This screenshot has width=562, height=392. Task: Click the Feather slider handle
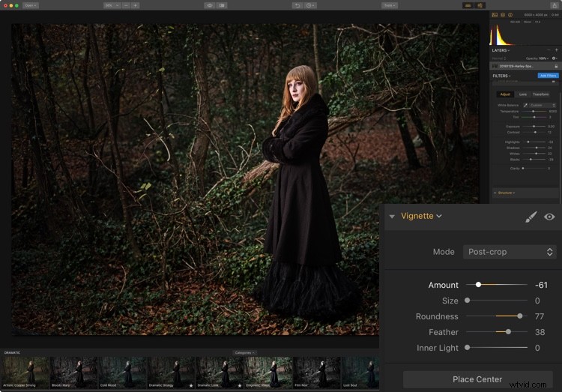coord(508,332)
